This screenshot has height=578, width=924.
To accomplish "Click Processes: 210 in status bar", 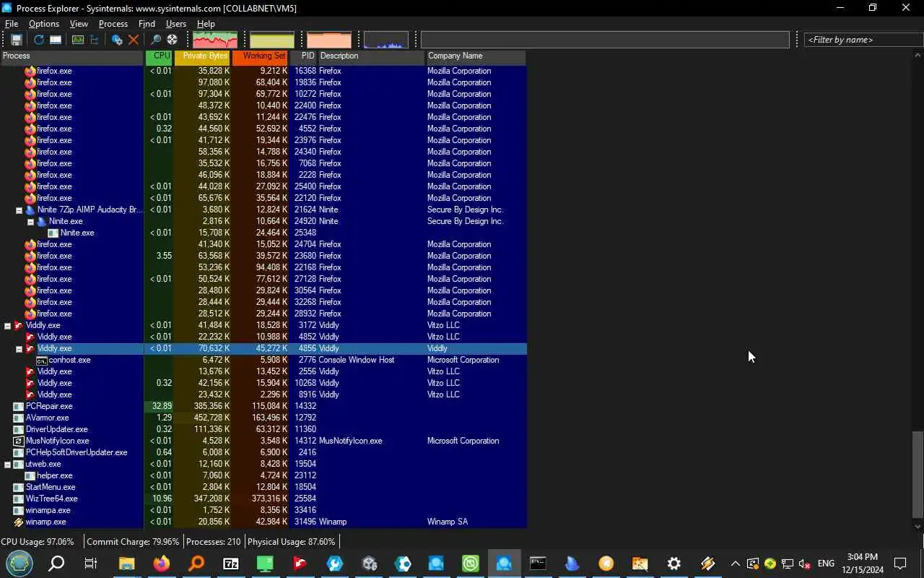I will (213, 542).
